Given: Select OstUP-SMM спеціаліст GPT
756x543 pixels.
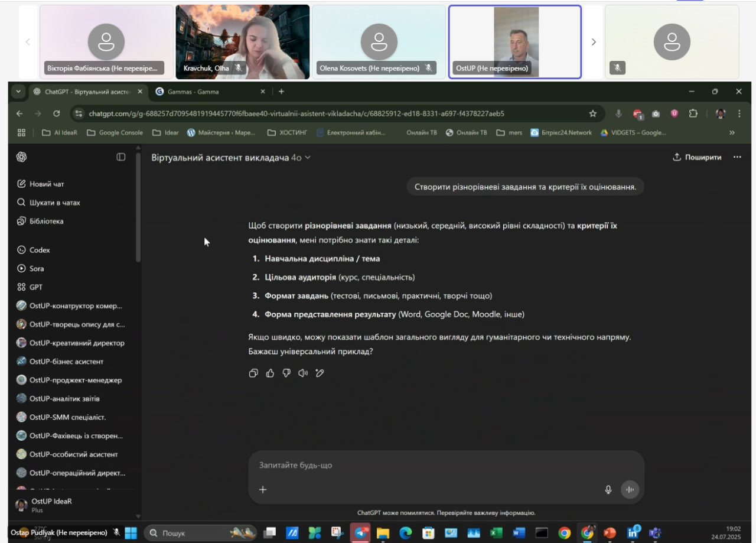Looking at the screenshot, I should [61, 417].
